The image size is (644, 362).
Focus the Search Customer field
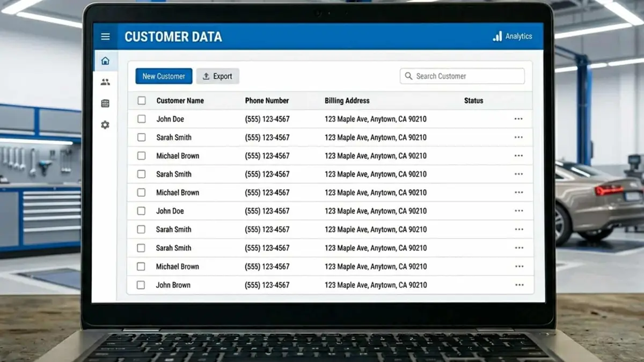pyautogui.click(x=462, y=76)
